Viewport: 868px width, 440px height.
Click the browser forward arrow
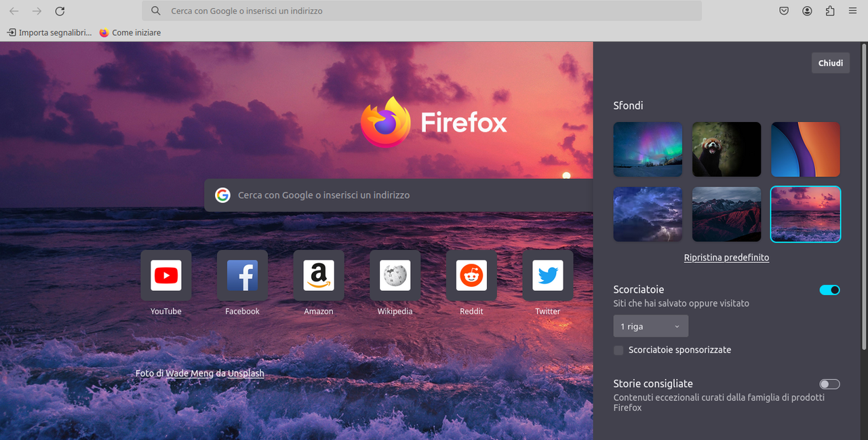point(37,11)
